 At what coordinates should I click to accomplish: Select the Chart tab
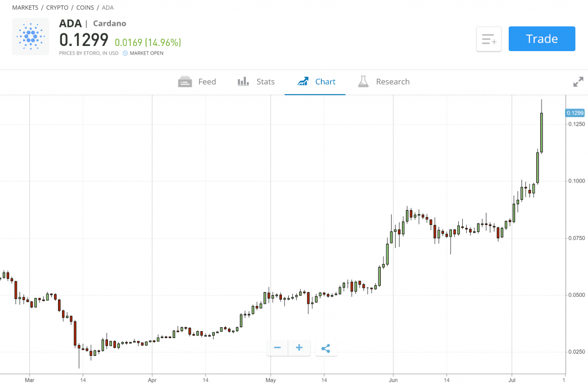pos(325,82)
